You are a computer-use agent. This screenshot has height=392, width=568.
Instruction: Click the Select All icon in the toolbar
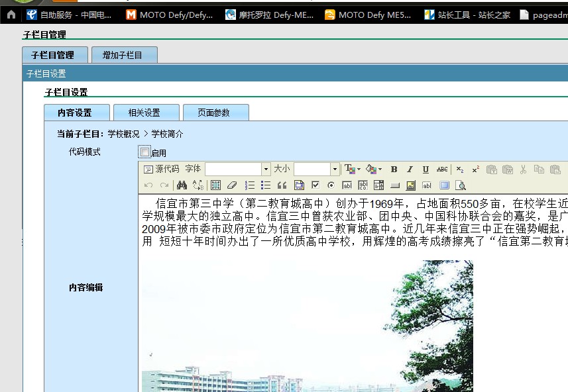[x=216, y=185]
